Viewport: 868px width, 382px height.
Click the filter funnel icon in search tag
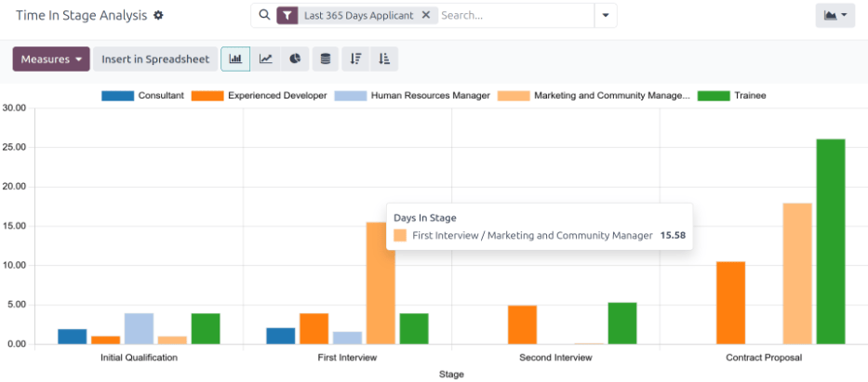click(x=287, y=16)
